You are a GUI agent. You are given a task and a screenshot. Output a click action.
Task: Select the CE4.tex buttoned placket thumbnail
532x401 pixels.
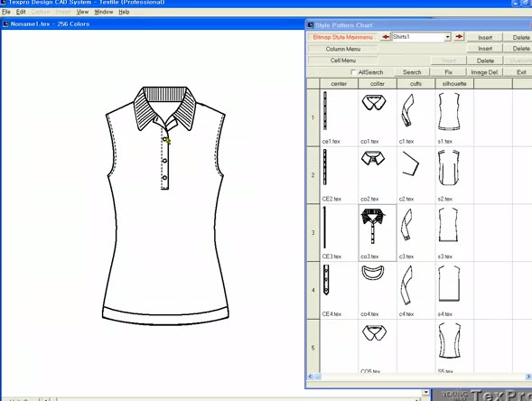click(x=326, y=280)
